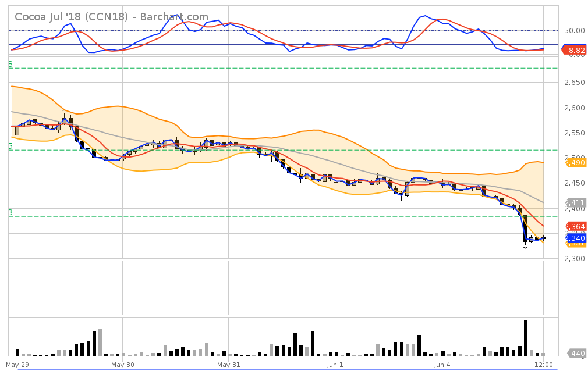The image size is (588, 378).
Task: Click the blue range line below the dates
Action: [x=287, y=369]
